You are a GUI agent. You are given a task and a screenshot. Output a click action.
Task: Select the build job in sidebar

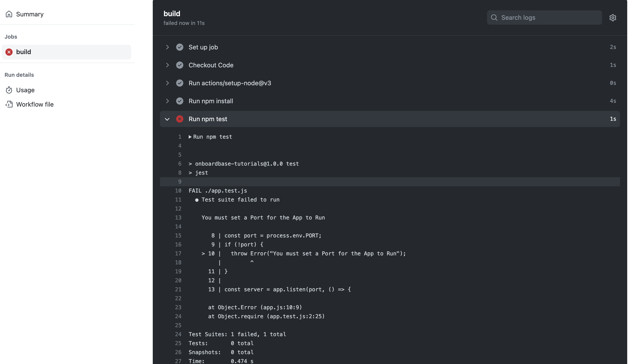pos(24,52)
